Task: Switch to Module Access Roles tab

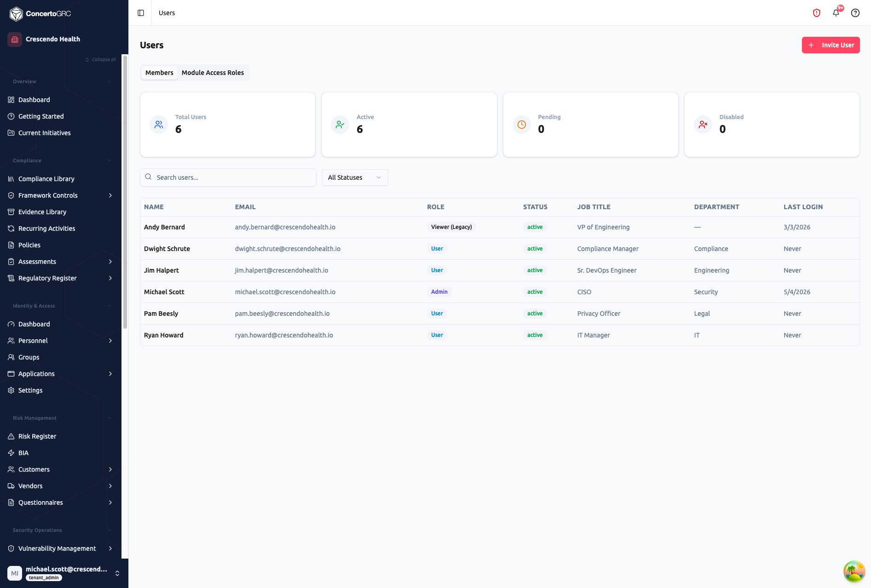Action: 213,73
